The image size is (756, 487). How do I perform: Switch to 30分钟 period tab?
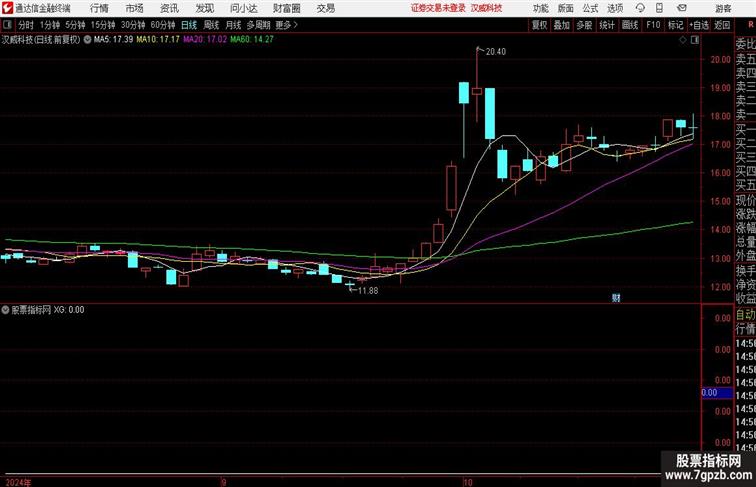click(x=133, y=25)
